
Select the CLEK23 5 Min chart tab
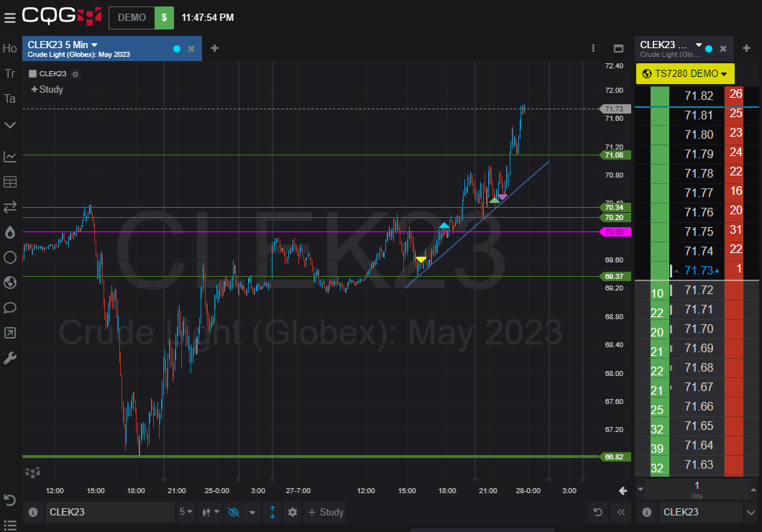pyautogui.click(x=93, y=48)
